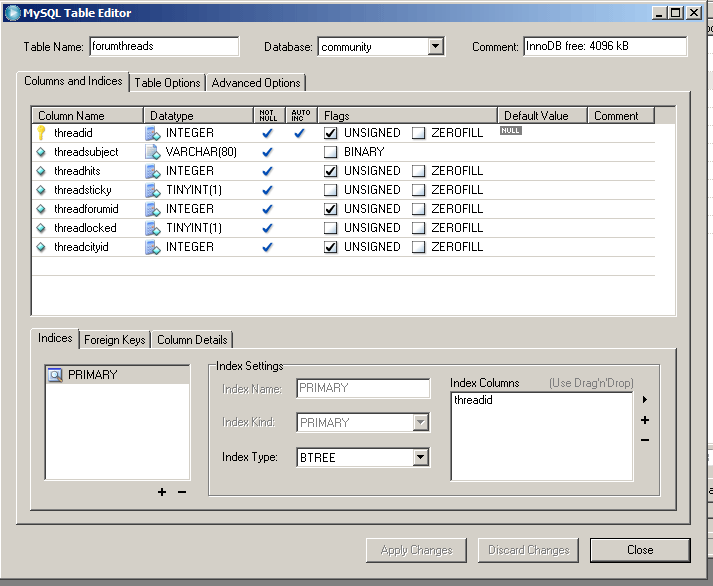Click the datatype icon in threadlocked row

(153, 228)
